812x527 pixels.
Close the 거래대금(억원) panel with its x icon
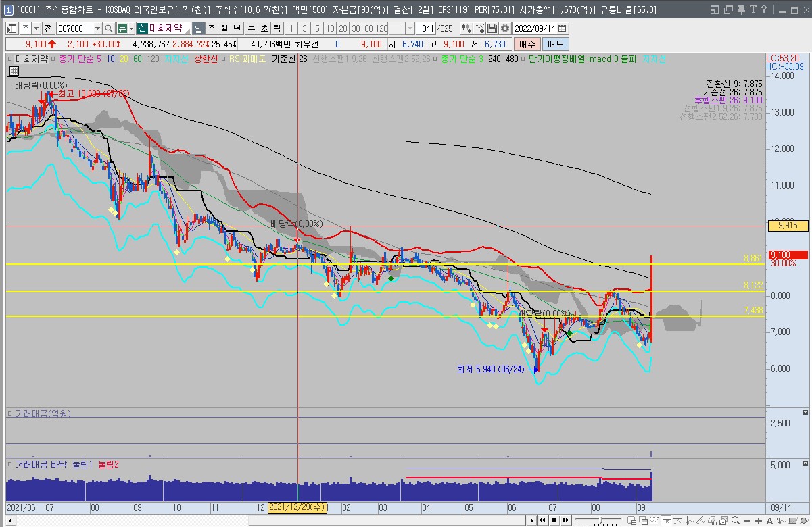805,412
